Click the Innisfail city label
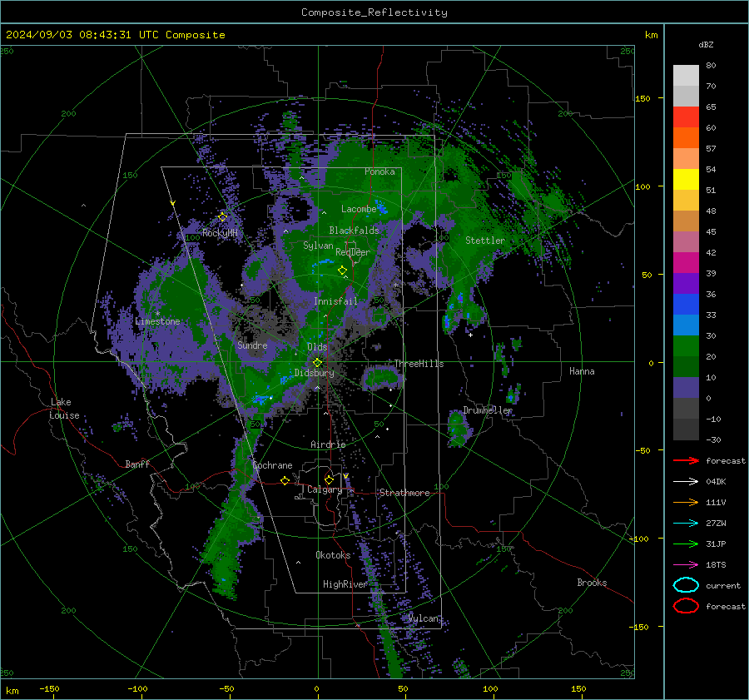 [335, 301]
